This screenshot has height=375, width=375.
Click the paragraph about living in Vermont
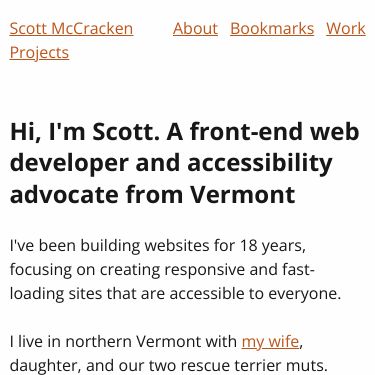point(169,354)
